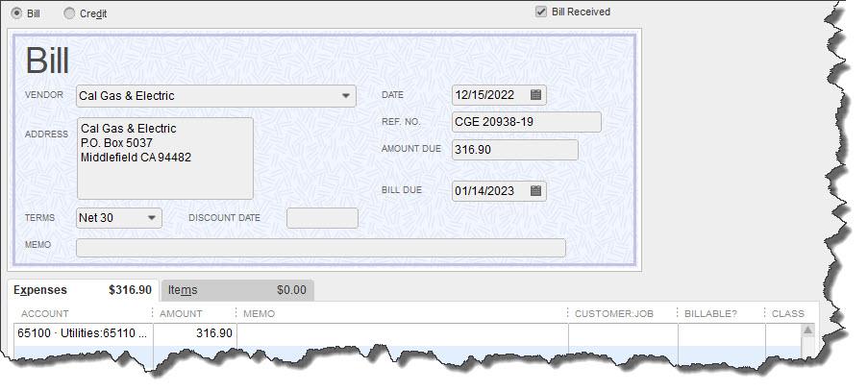Viewport: 868px width, 391px height.
Task: Click the Ref. No. field CGE 20938-19
Action: 527,122
